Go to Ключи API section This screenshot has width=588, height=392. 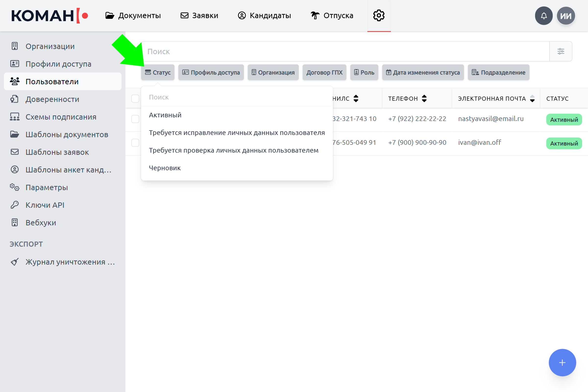pos(45,205)
